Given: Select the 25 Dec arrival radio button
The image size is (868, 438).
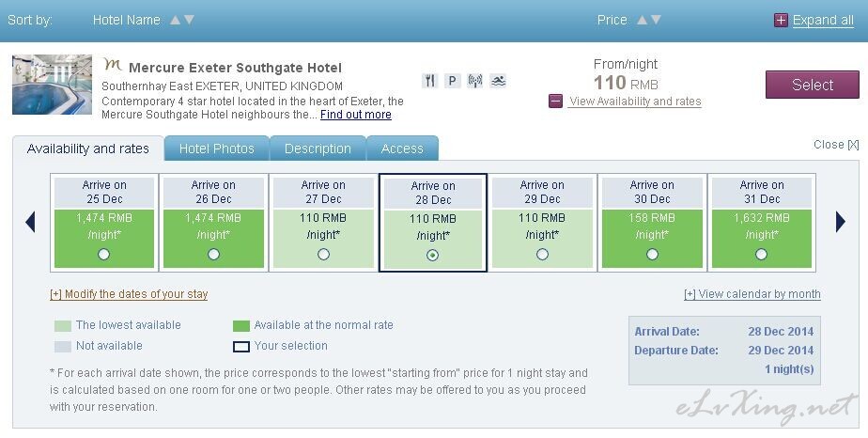Looking at the screenshot, I should (x=103, y=254).
